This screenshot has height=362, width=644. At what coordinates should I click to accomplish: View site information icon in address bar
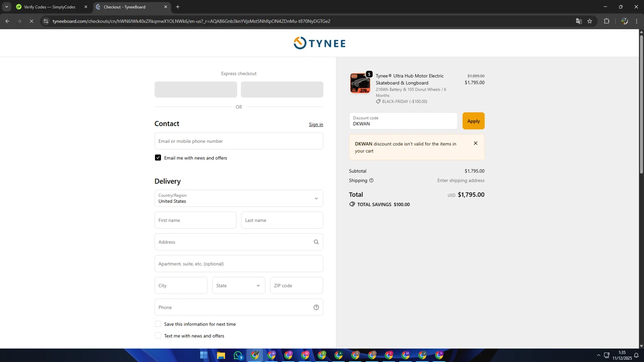[x=46, y=21]
